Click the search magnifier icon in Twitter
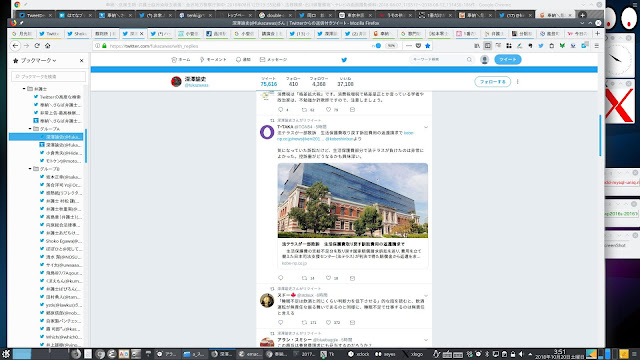This screenshot has width=640, height=360. 469,60
